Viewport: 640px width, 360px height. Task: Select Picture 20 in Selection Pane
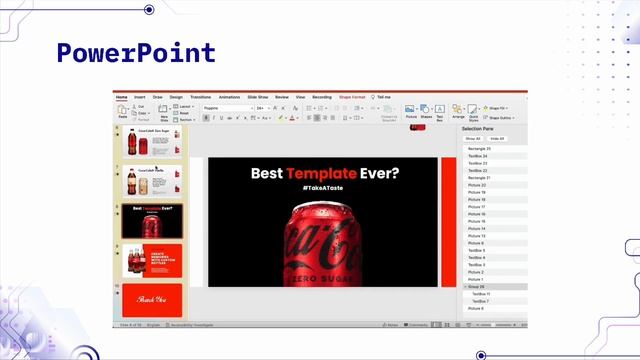pos(495,185)
